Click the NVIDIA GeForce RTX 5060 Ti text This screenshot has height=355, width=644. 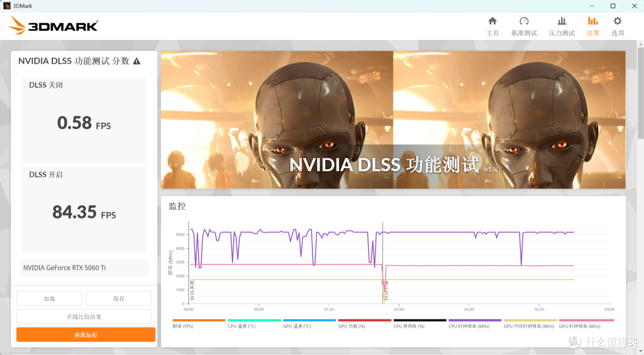[64, 268]
